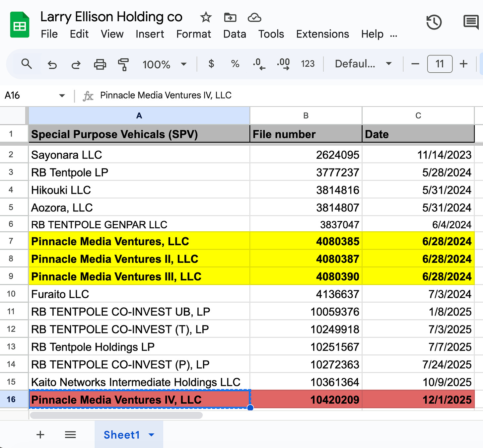Activate the paint format roller

point(123,64)
